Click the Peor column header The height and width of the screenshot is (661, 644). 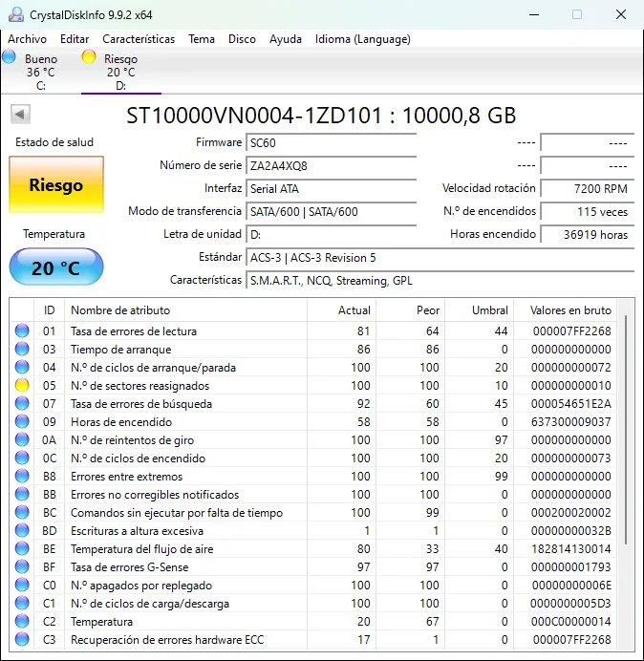click(x=410, y=310)
